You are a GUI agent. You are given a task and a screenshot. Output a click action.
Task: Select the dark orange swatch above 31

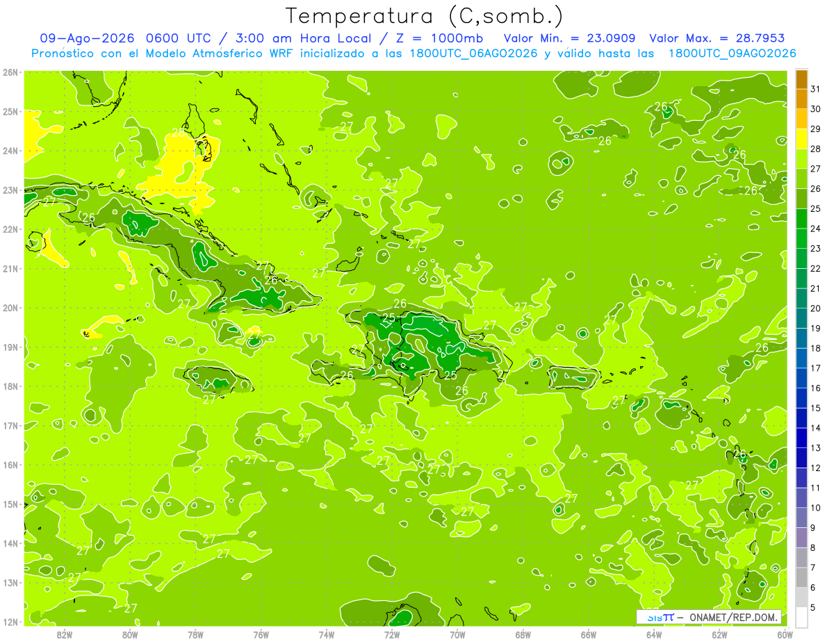click(x=801, y=79)
